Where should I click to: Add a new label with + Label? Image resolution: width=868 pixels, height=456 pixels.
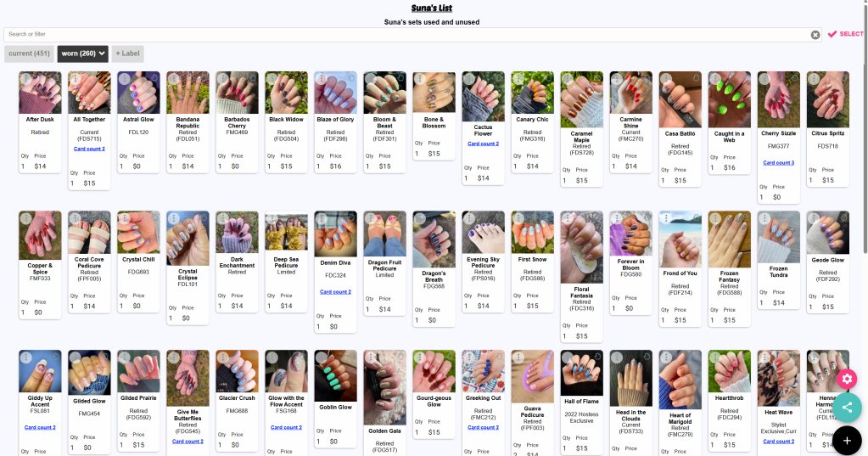pyautogui.click(x=128, y=53)
